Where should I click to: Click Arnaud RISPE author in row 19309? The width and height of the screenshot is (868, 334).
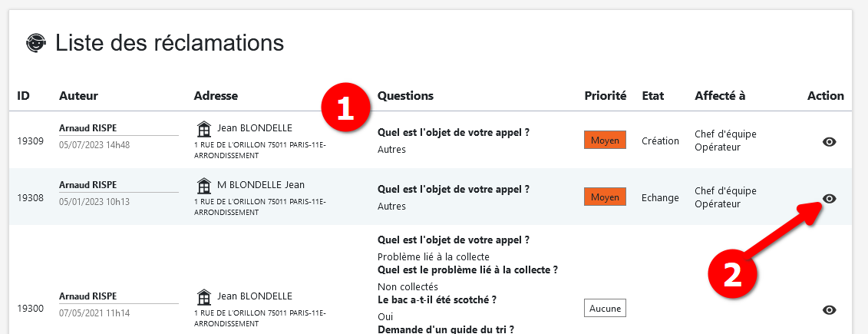[x=88, y=127]
